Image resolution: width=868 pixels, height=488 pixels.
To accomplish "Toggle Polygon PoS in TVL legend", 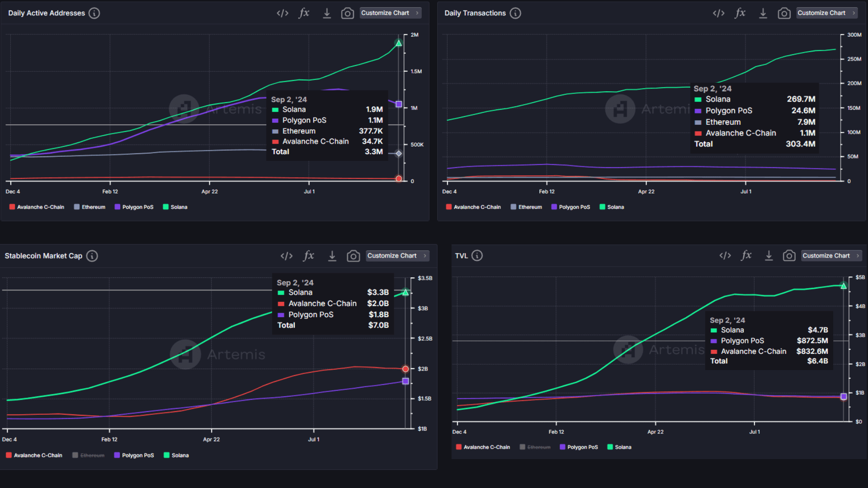I will coord(579,447).
